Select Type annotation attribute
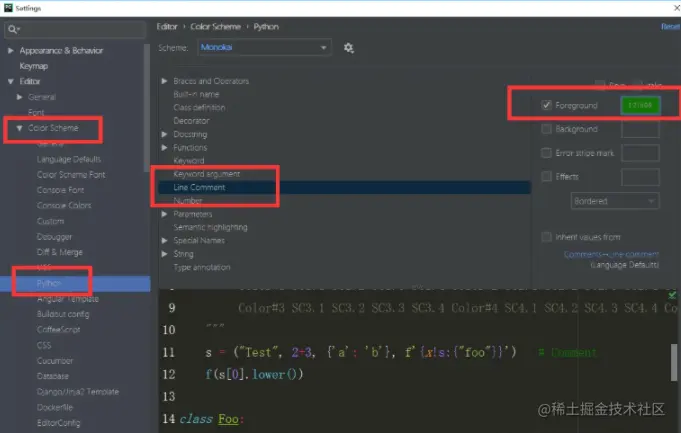This screenshot has height=433, width=681. pyautogui.click(x=202, y=267)
